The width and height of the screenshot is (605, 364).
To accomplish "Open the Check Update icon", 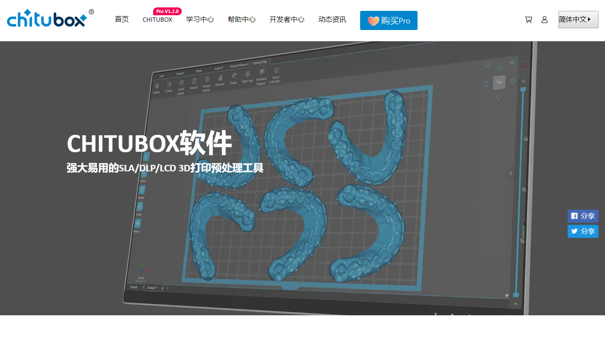I will (181, 82).
